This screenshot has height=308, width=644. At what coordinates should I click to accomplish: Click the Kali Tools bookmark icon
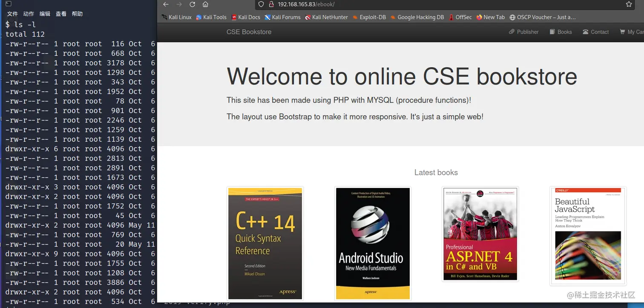click(199, 17)
